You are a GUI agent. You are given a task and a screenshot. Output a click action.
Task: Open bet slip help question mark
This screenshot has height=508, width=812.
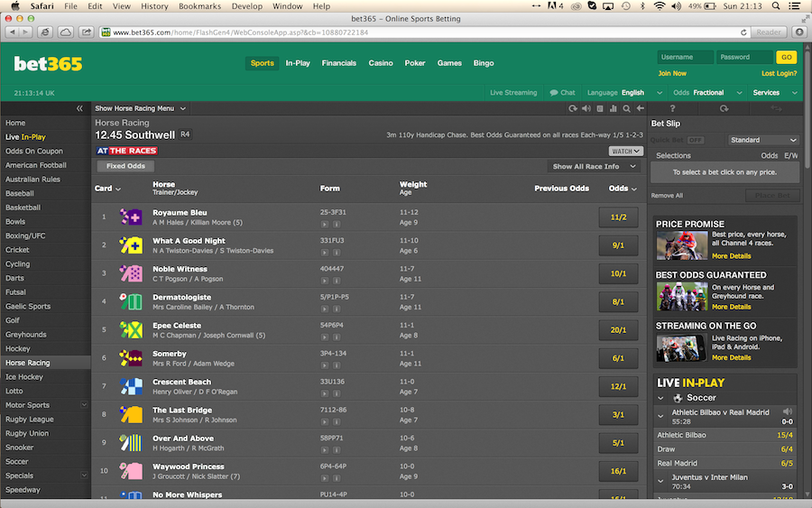pyautogui.click(x=672, y=108)
